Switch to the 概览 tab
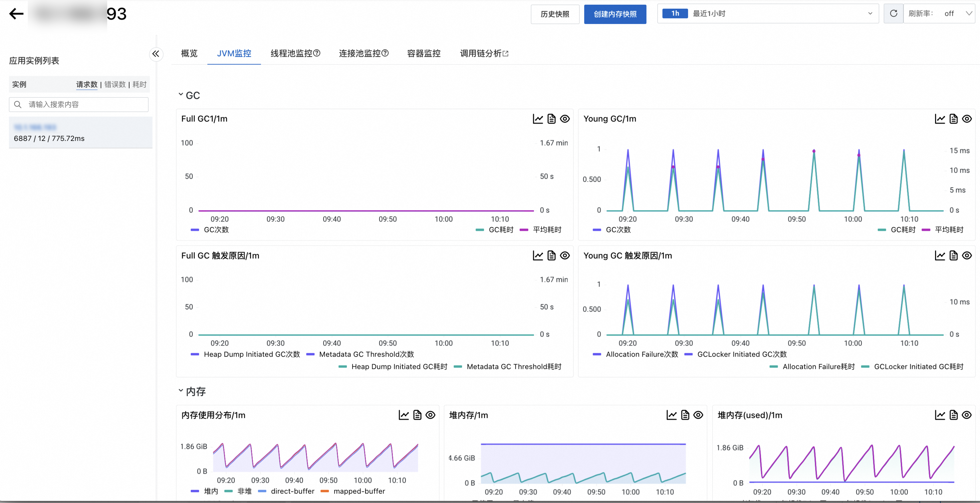 tap(189, 53)
